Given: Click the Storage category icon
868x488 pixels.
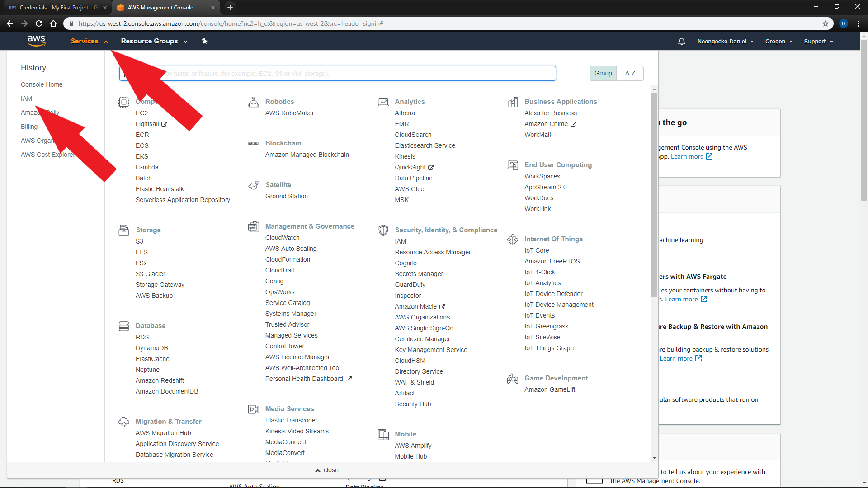Looking at the screenshot, I should pos(123,230).
